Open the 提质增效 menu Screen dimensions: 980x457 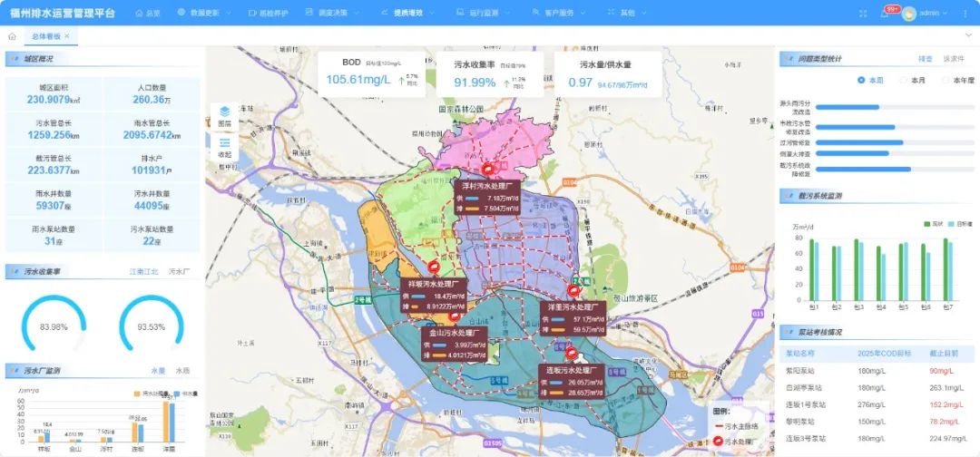click(x=407, y=13)
